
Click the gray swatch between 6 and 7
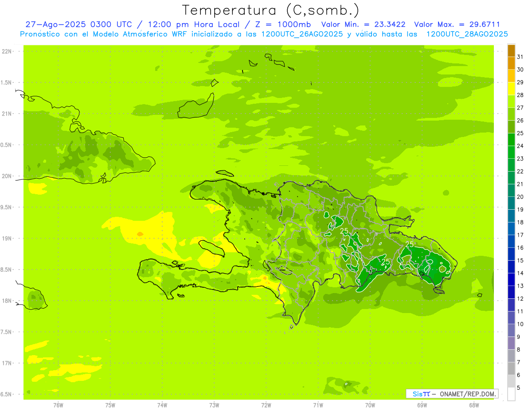(x=511, y=368)
